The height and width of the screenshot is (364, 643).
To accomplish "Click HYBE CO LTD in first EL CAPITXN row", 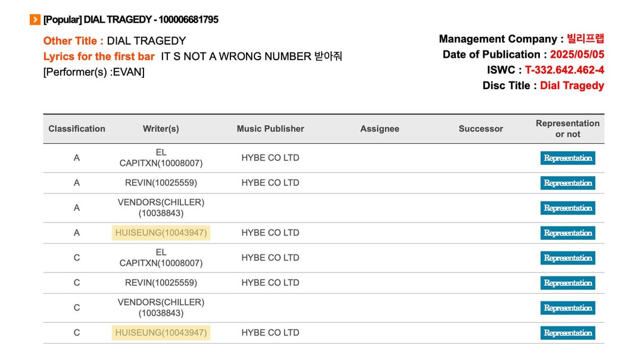I will [x=270, y=158].
